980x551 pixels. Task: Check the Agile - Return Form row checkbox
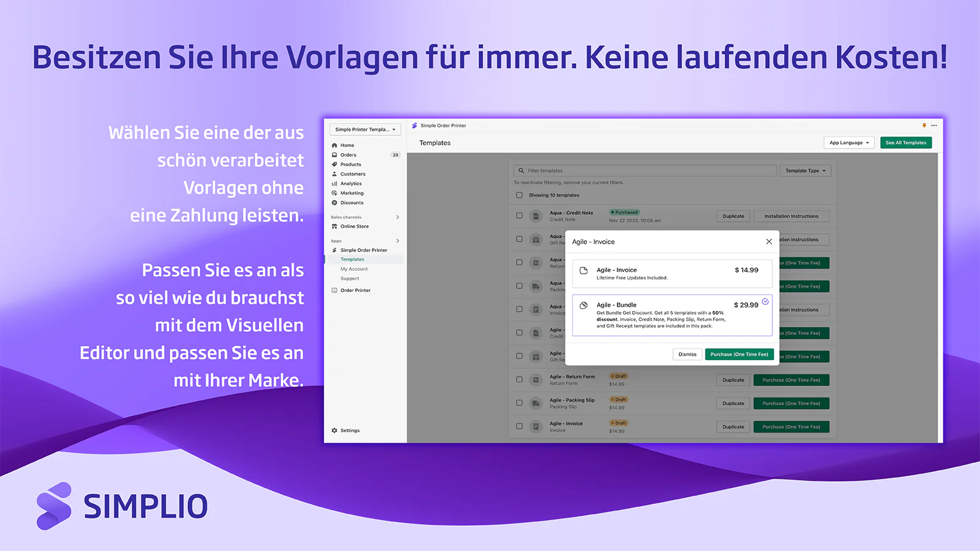coord(519,380)
